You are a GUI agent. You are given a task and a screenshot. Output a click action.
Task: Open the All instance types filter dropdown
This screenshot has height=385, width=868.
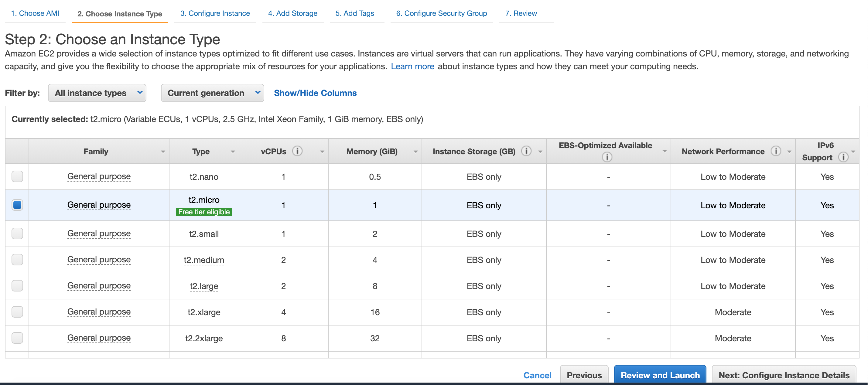[97, 93]
